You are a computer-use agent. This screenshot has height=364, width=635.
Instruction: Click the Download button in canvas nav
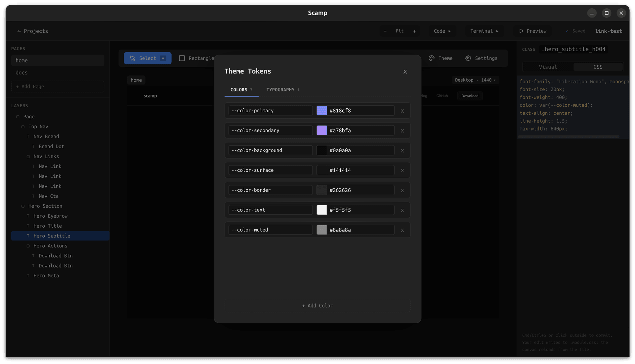(x=470, y=96)
